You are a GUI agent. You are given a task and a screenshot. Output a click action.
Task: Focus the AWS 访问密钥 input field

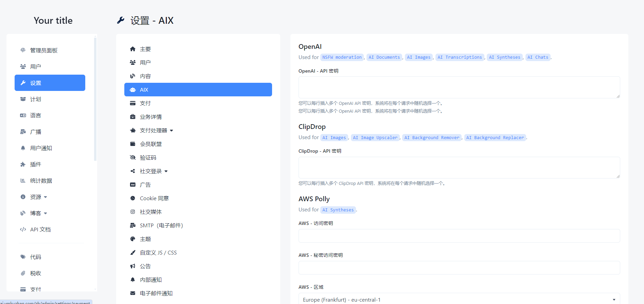coord(459,236)
